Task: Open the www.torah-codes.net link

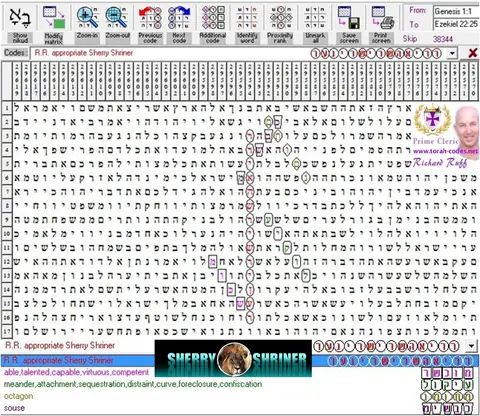Action: pos(445,151)
